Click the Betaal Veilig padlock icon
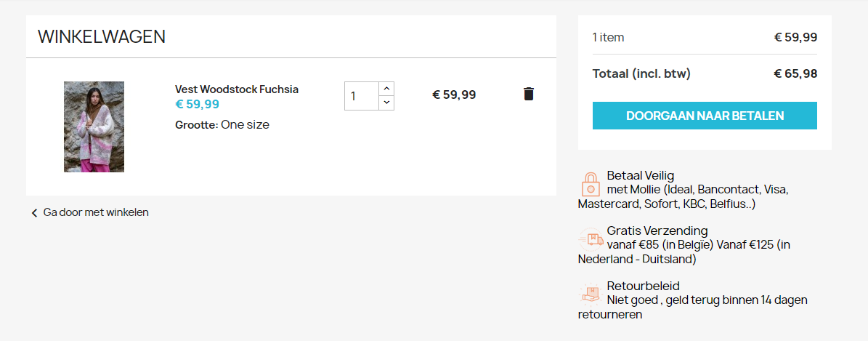This screenshot has width=868, height=341. [x=591, y=185]
